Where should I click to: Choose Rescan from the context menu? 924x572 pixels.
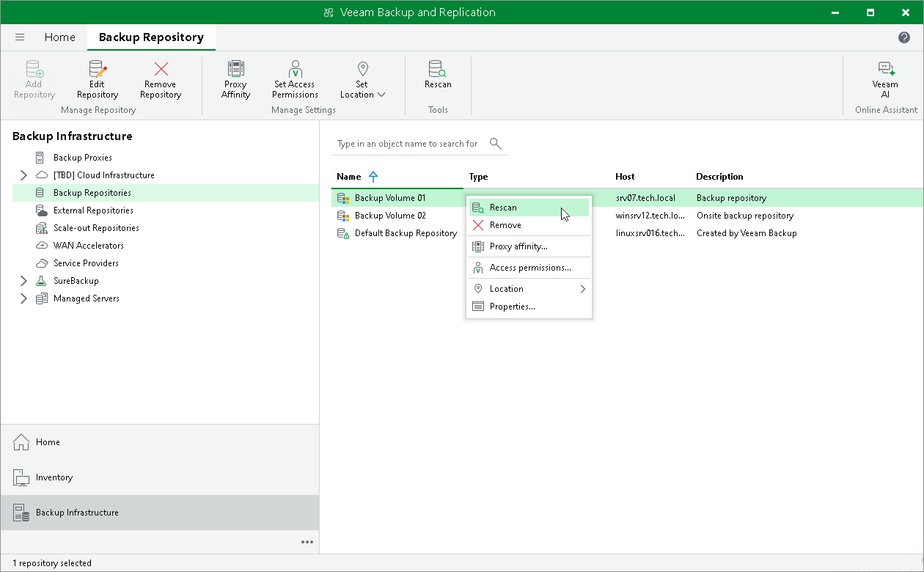529,208
